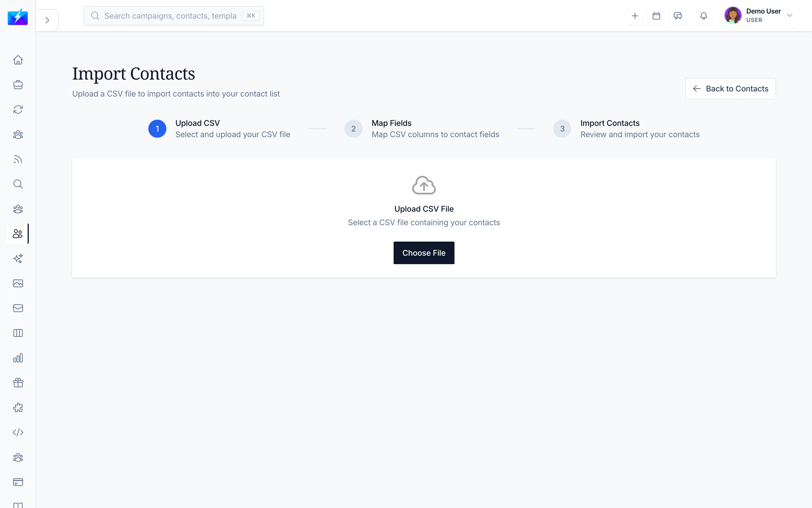
Task: Open the RSS feed icon in sidebar
Action: click(x=18, y=159)
